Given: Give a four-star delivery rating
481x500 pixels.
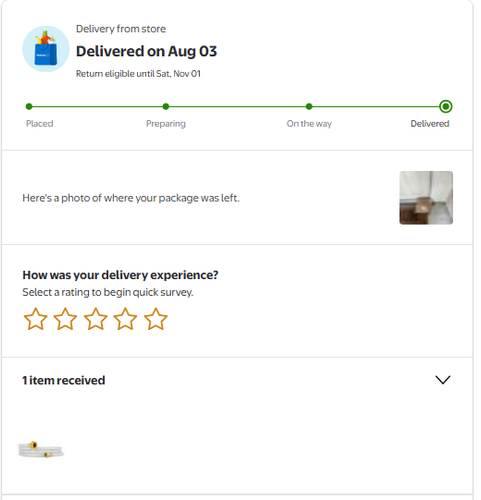Looking at the screenshot, I should [x=125, y=319].
